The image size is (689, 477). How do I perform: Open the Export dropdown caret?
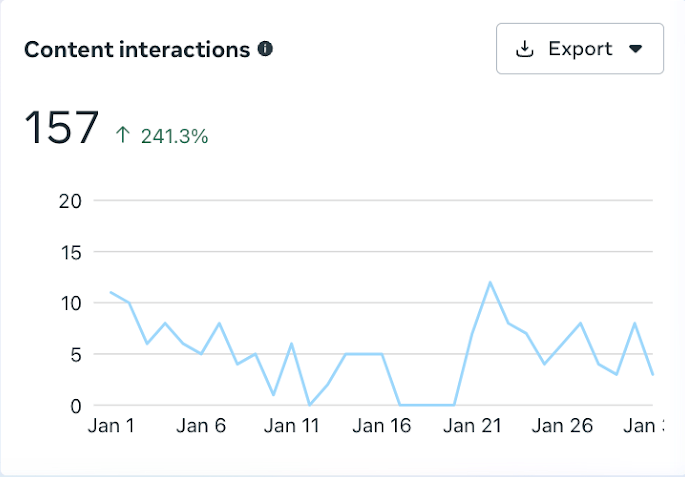634,49
